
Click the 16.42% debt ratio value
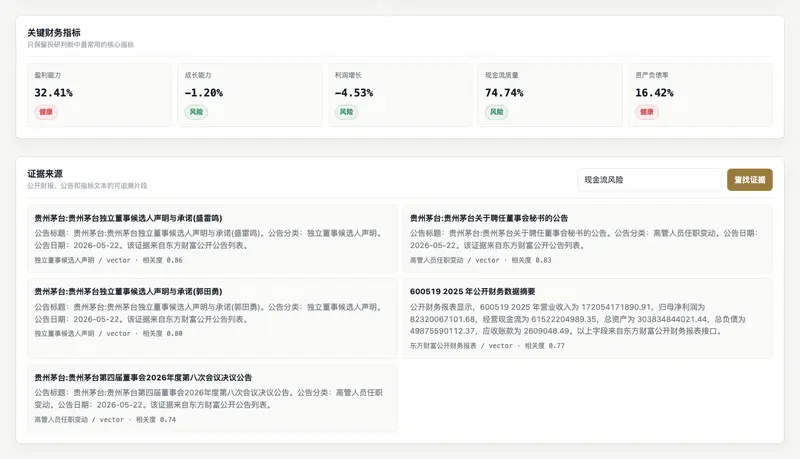[654, 93]
